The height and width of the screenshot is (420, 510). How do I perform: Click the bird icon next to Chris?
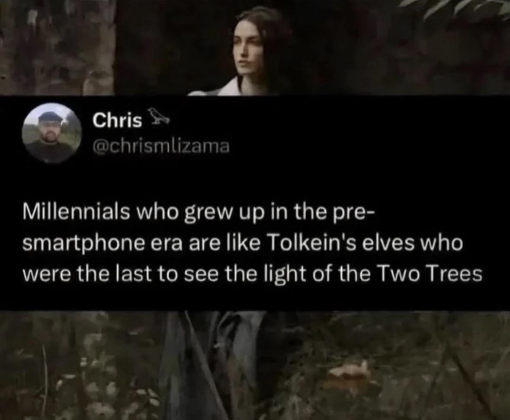tap(158, 117)
